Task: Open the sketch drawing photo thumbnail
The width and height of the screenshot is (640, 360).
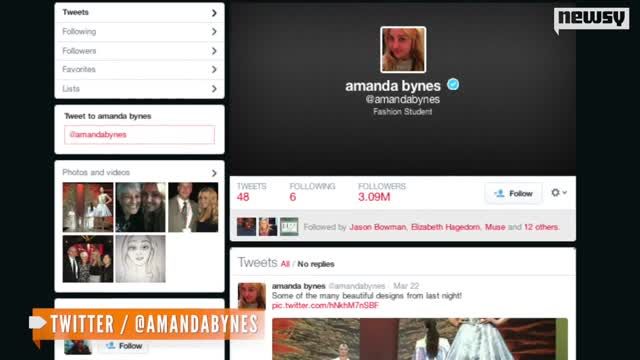Action: point(140,259)
